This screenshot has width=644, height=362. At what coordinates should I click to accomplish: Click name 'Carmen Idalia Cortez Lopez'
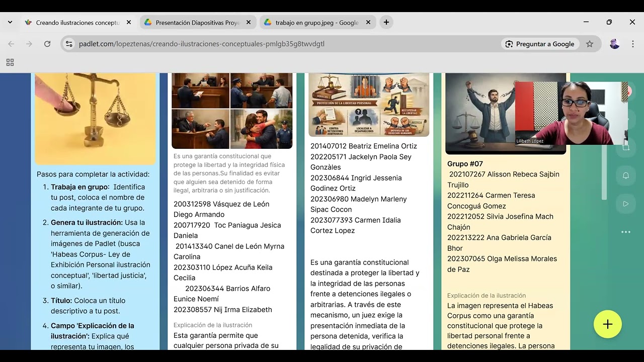click(x=356, y=225)
